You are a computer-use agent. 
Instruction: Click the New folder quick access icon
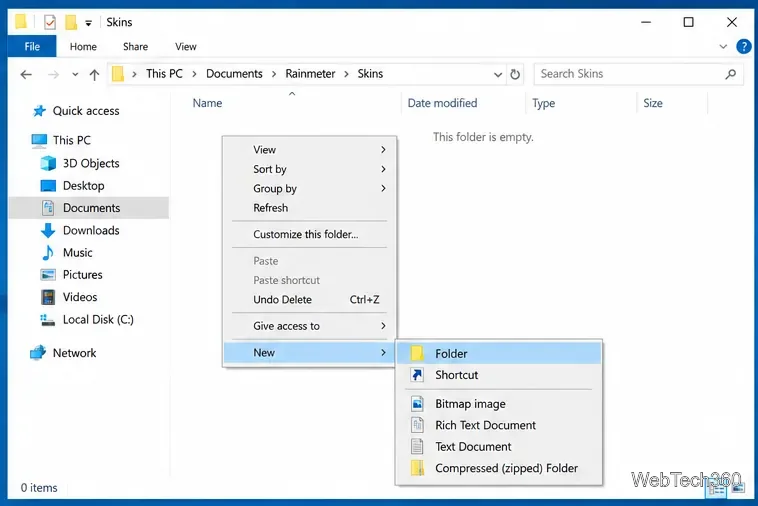click(x=71, y=22)
